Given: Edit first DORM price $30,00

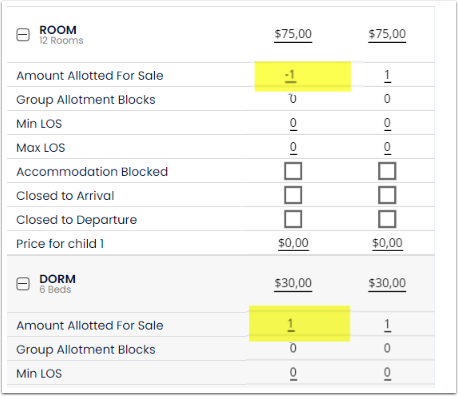Looking at the screenshot, I should pos(293,284).
